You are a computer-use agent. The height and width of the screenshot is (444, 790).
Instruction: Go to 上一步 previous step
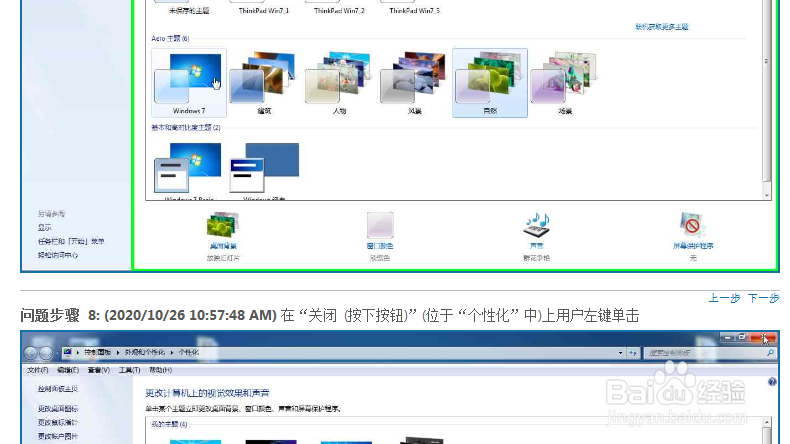724,298
